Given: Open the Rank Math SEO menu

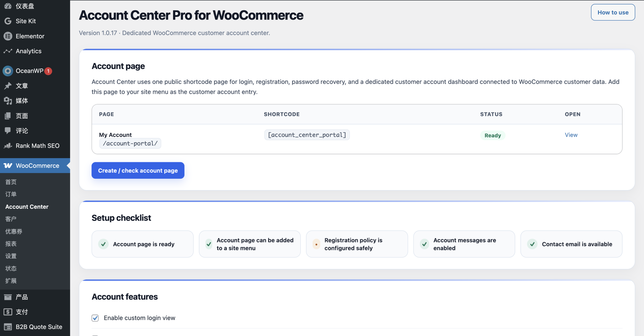Looking at the screenshot, I should [35, 146].
